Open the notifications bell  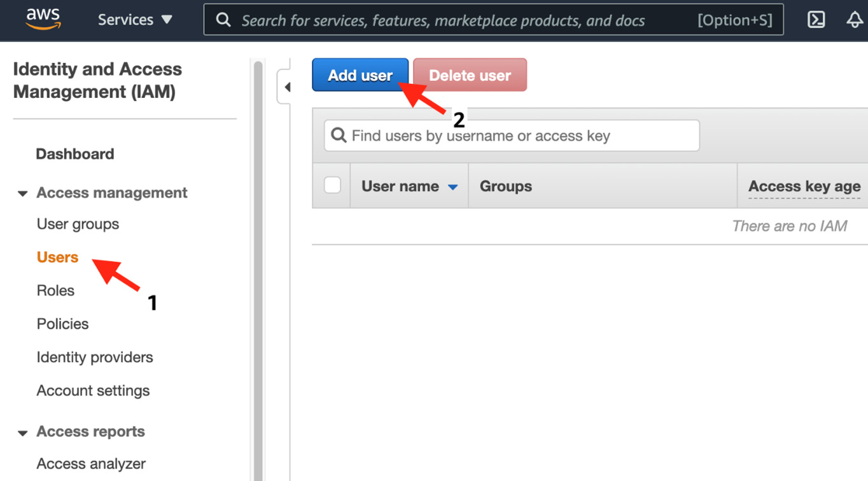(855, 20)
